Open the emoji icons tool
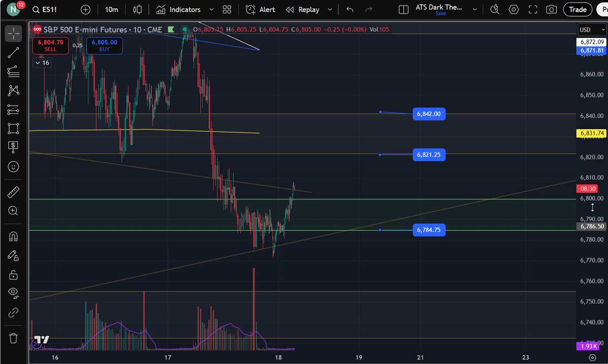608x364 pixels. (x=13, y=167)
